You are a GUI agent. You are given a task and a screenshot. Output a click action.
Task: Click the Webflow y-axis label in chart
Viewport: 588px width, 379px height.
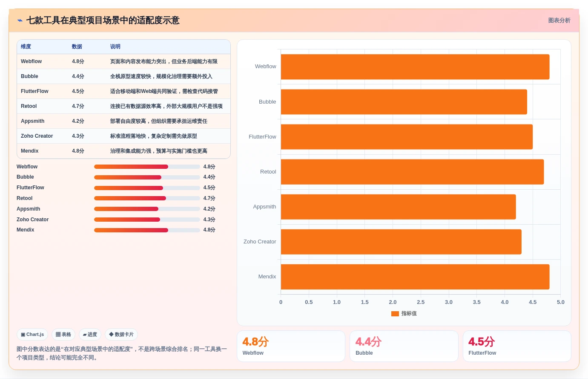266,67
